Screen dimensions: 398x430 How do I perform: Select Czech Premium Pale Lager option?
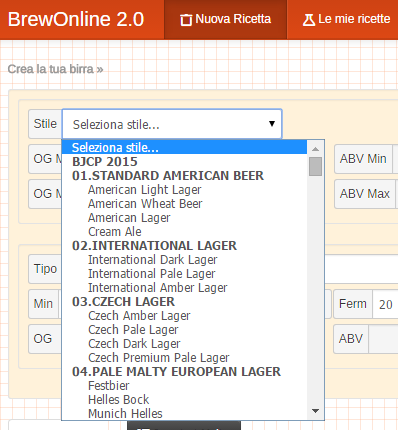point(159,358)
